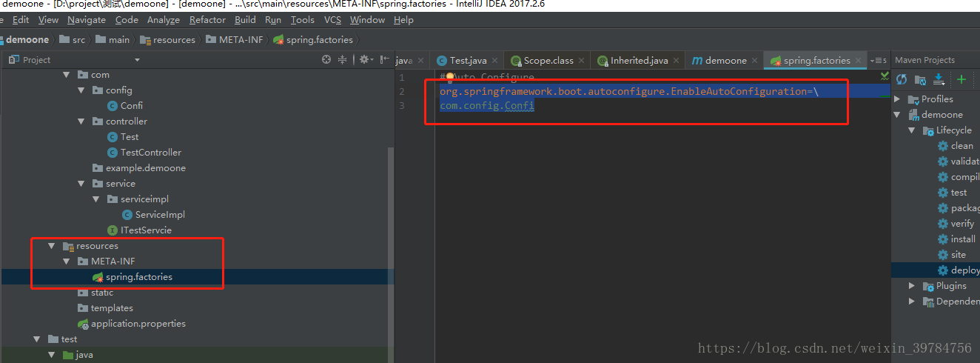Select the test lifecycle goal
The image size is (980, 363).
959,193
